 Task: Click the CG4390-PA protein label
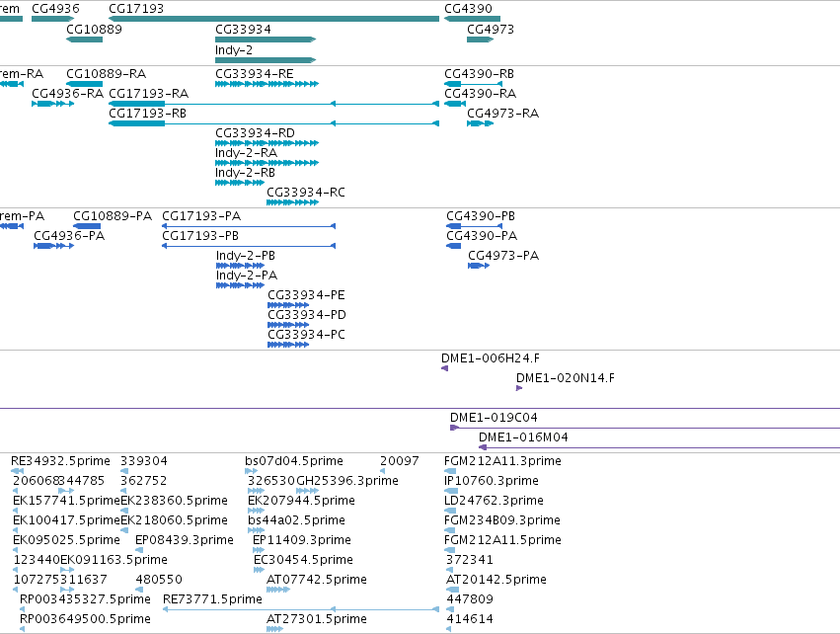[x=482, y=236]
